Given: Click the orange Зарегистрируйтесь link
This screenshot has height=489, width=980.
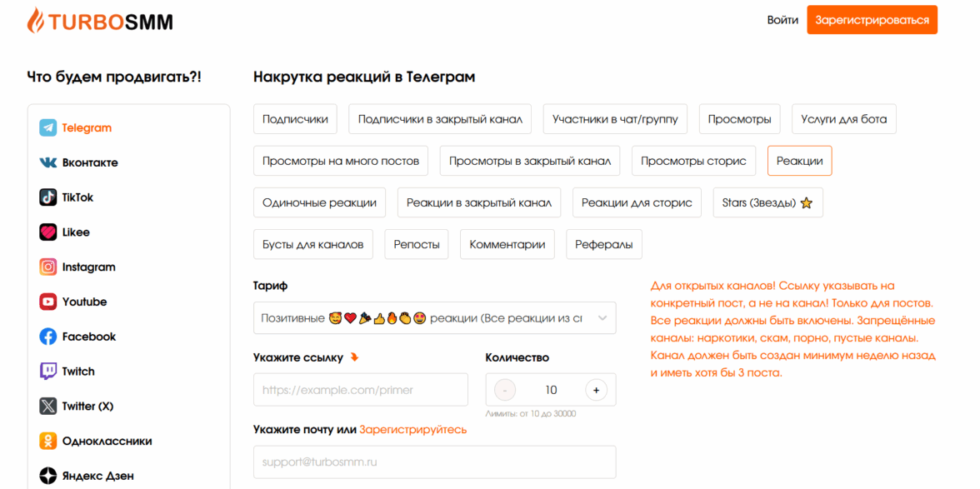Looking at the screenshot, I should coord(412,430).
